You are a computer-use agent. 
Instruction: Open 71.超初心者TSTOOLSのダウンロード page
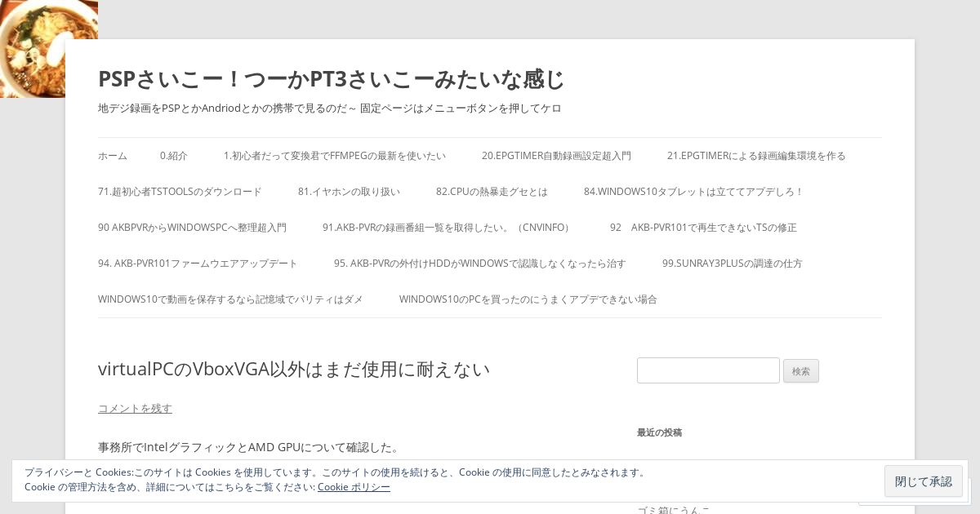pos(180,192)
